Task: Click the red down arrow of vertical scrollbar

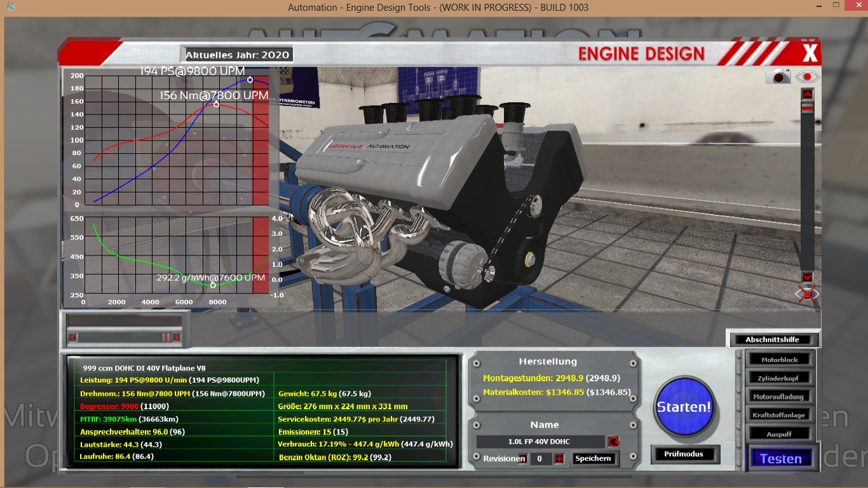Action: 808,278
